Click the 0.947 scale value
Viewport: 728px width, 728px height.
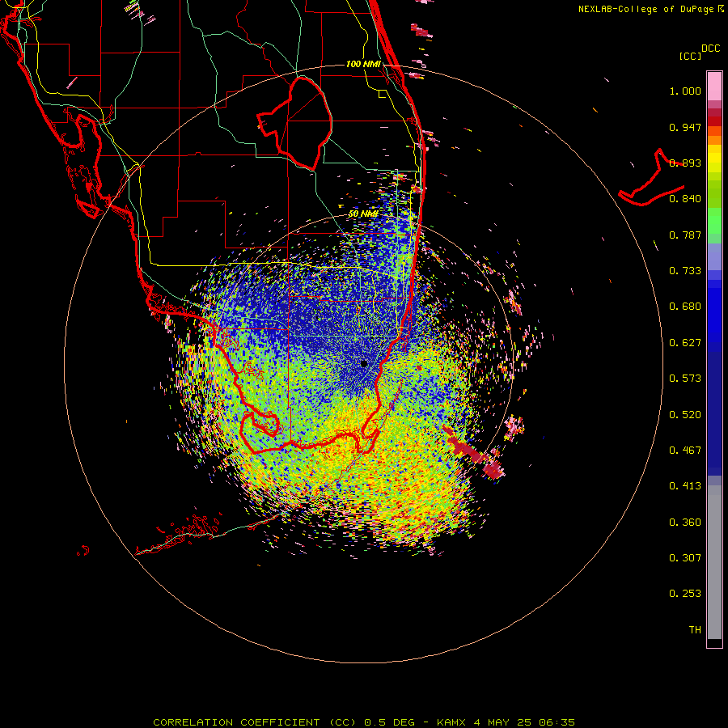(x=685, y=127)
